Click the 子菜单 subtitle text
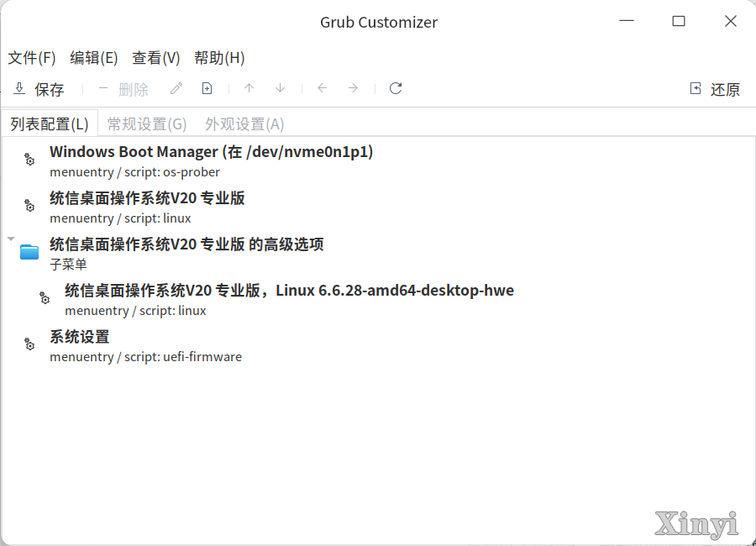Image resolution: width=756 pixels, height=546 pixels. (x=68, y=265)
